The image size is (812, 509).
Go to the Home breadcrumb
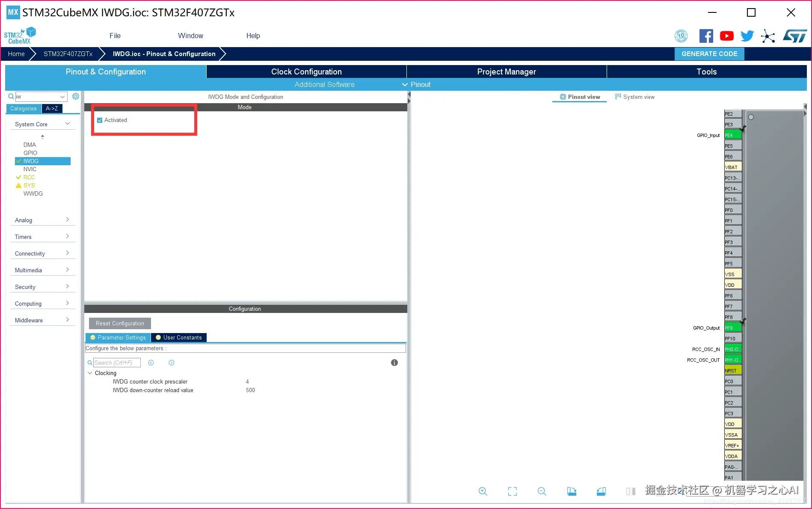click(16, 54)
